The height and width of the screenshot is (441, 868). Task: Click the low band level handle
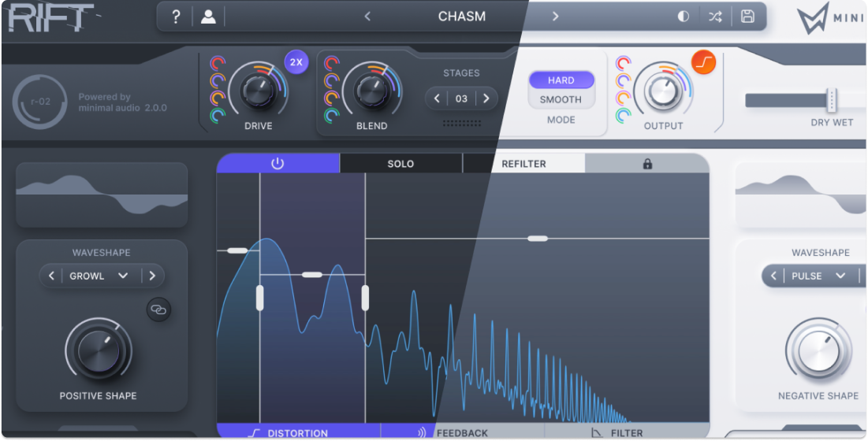(237, 251)
